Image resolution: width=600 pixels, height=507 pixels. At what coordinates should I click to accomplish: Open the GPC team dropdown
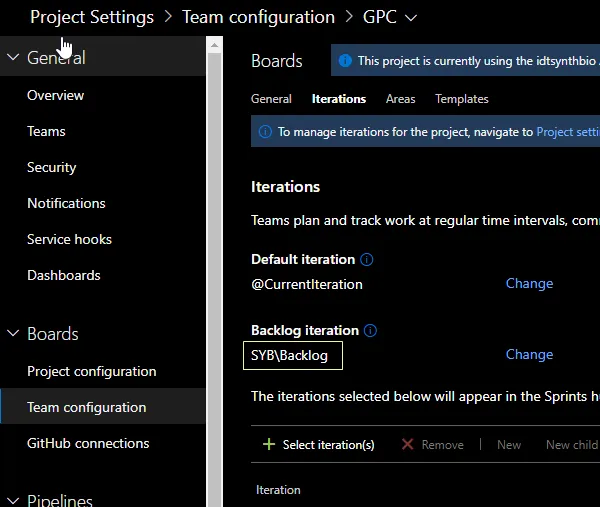pos(412,17)
